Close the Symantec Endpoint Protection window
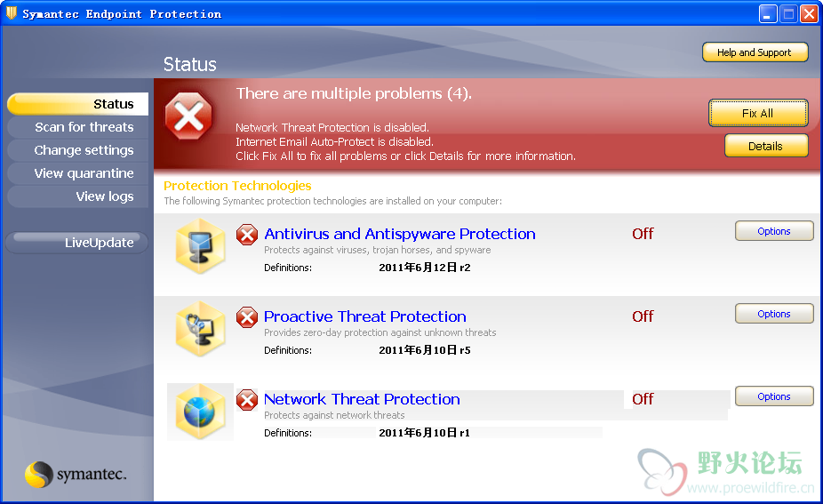The image size is (823, 504). (x=809, y=14)
